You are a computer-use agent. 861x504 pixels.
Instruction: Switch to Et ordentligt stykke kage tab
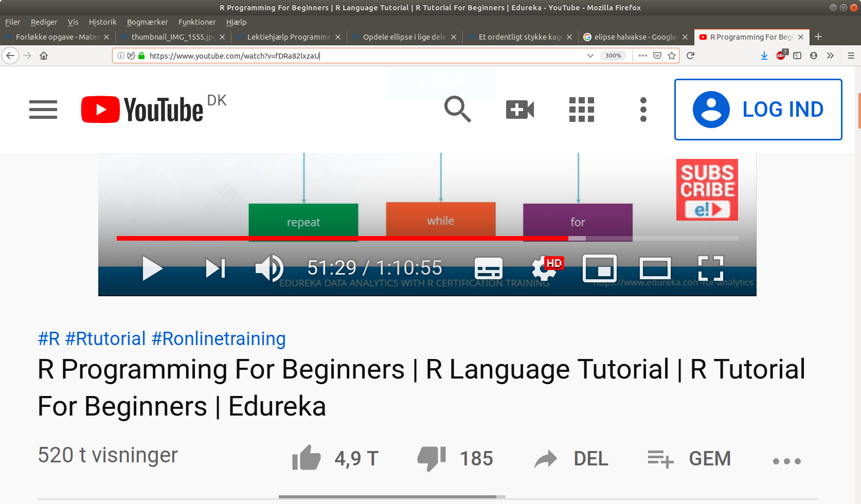tap(521, 37)
